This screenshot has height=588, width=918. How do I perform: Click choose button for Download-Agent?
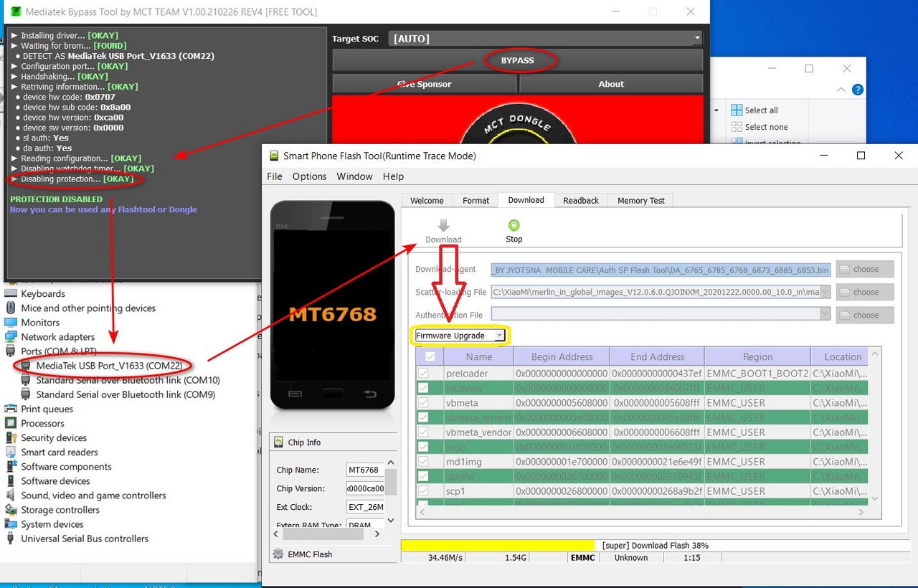coord(865,269)
